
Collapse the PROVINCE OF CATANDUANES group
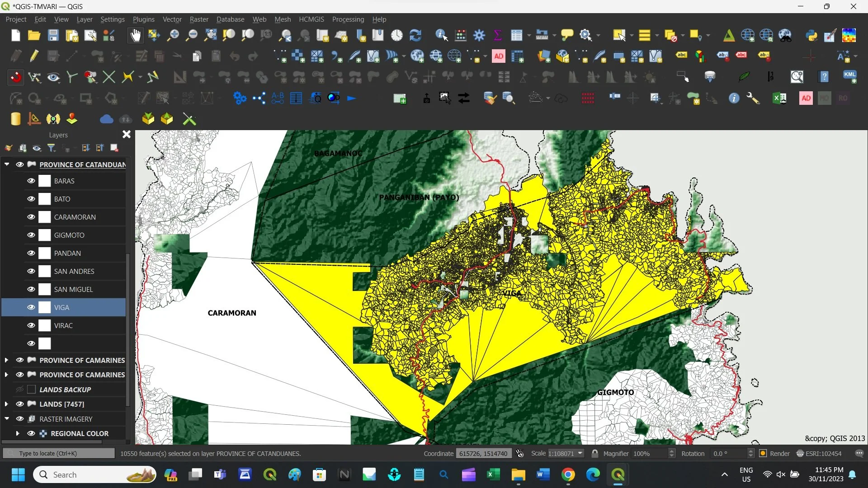tap(7, 164)
